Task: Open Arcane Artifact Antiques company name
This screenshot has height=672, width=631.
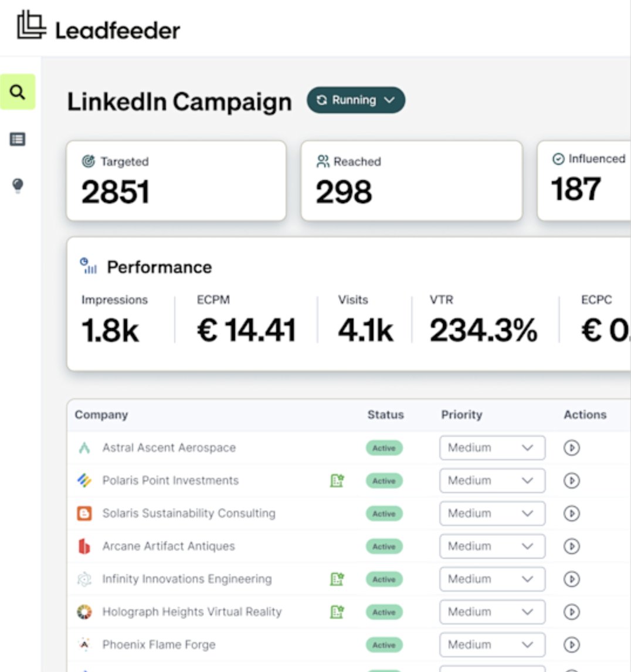Action: coord(168,547)
